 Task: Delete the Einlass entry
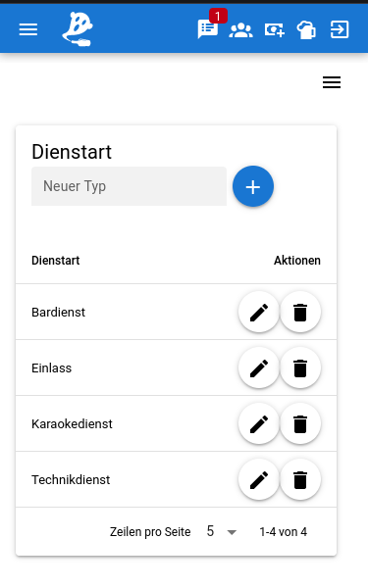(x=300, y=367)
